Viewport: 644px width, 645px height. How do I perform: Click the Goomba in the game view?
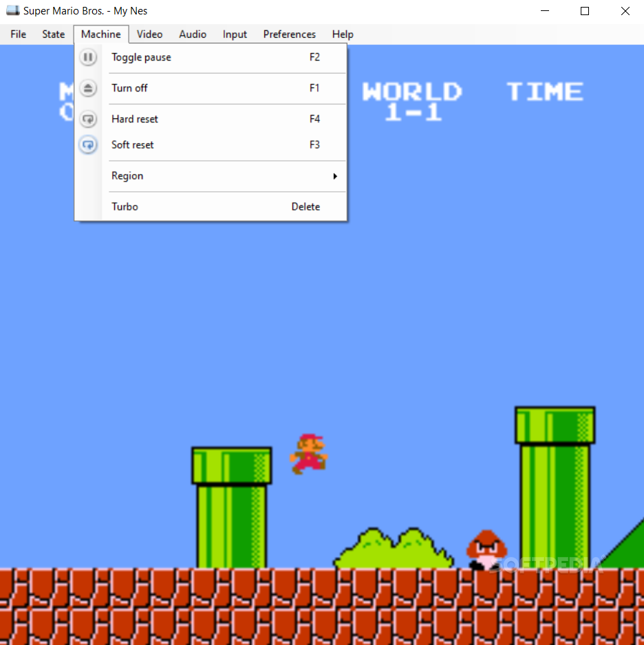(x=486, y=550)
